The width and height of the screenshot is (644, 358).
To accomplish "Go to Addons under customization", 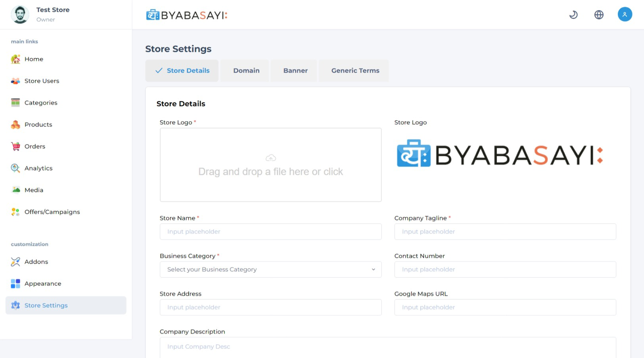I will [x=36, y=262].
